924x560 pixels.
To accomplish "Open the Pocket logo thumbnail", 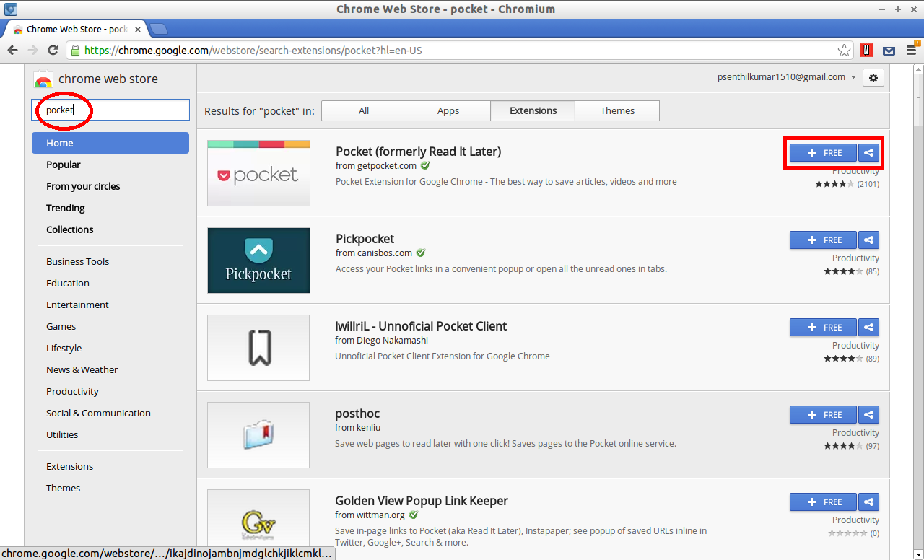I will (258, 173).
